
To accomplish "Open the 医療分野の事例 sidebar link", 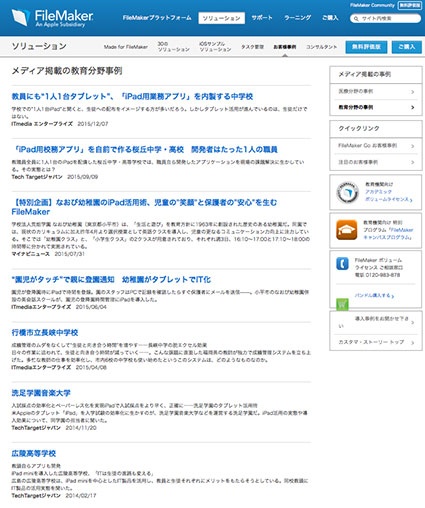I will coord(356,91).
